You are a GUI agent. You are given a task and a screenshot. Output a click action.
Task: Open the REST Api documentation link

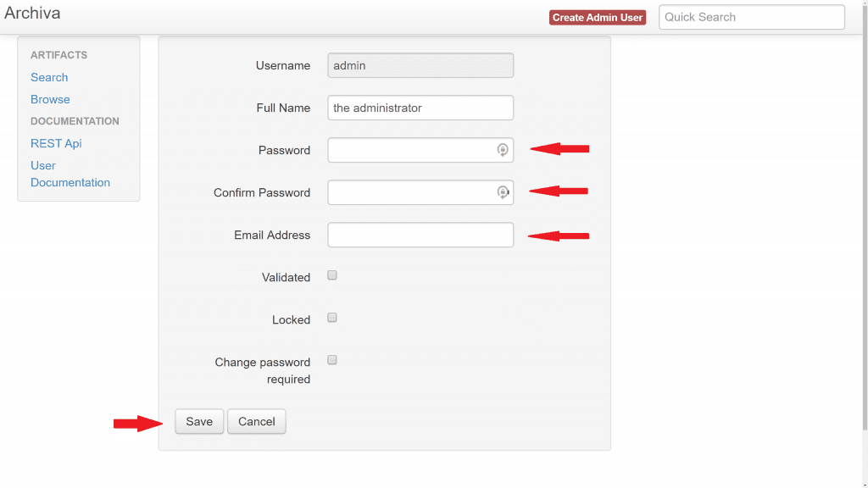coord(56,143)
